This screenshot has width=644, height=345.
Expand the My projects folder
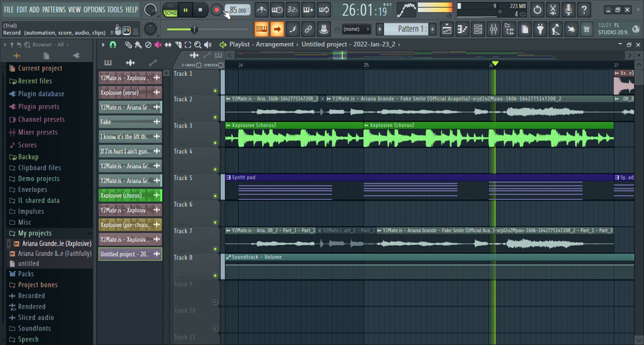[x=35, y=233]
